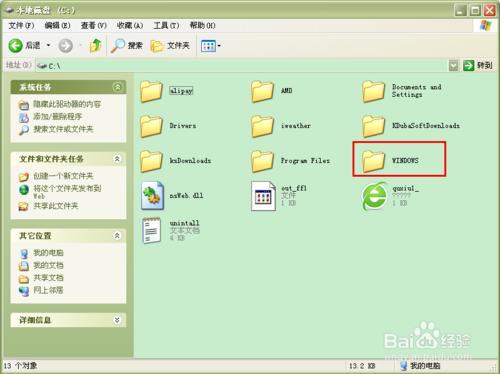Screen dimensions: 500x374
Task: Open the Views button dropdown arrow
Action: point(219,46)
